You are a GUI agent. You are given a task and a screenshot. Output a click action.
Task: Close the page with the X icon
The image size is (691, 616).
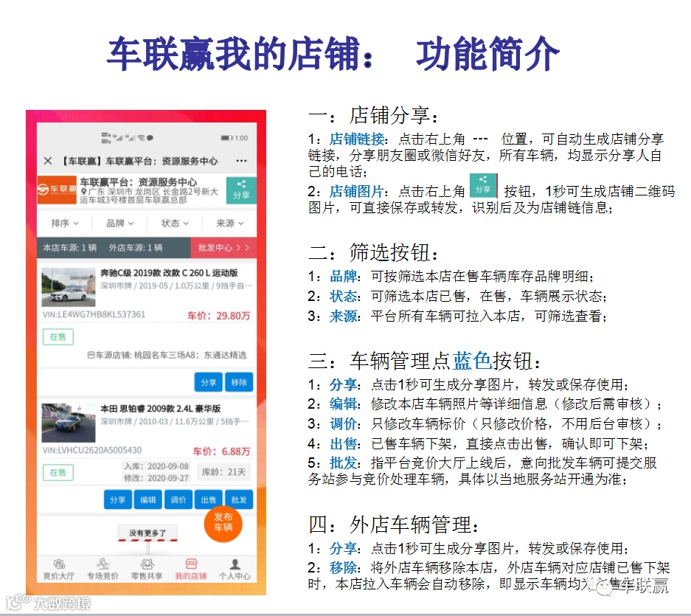[x=48, y=161]
